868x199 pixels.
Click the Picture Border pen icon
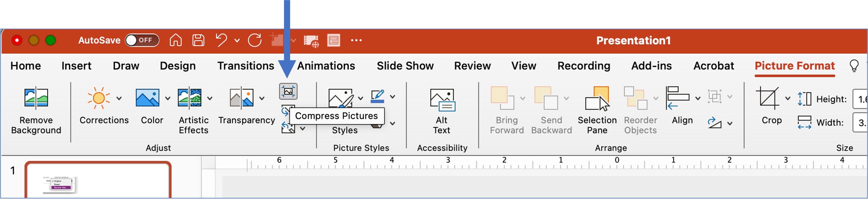pos(377,96)
